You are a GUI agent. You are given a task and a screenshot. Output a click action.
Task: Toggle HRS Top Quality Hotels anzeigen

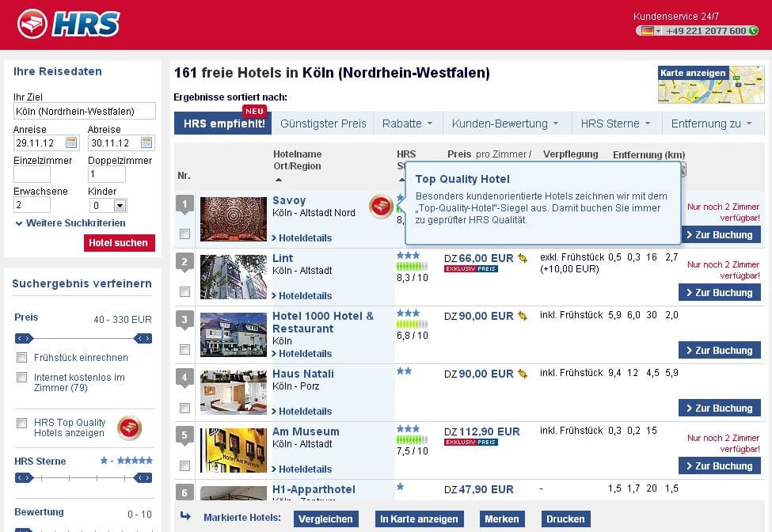[x=21, y=423]
